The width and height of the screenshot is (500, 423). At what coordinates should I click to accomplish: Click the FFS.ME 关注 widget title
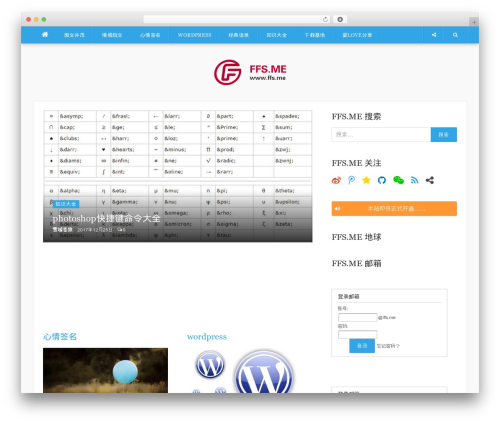[x=356, y=163]
